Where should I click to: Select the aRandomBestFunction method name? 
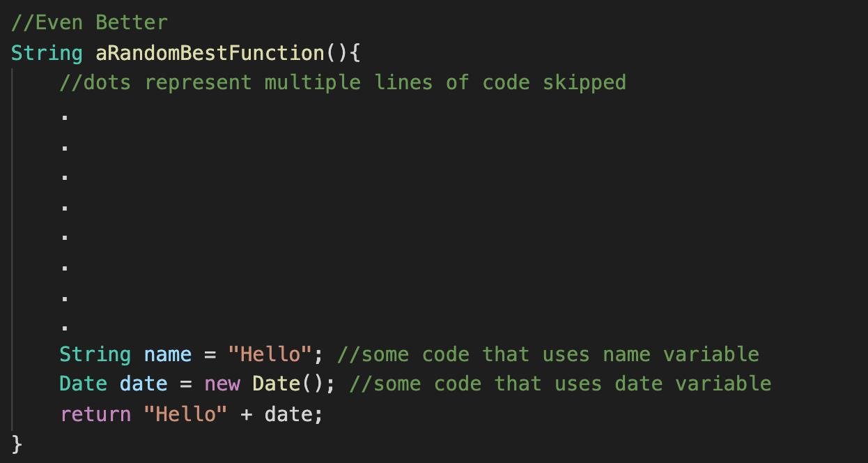(210, 53)
